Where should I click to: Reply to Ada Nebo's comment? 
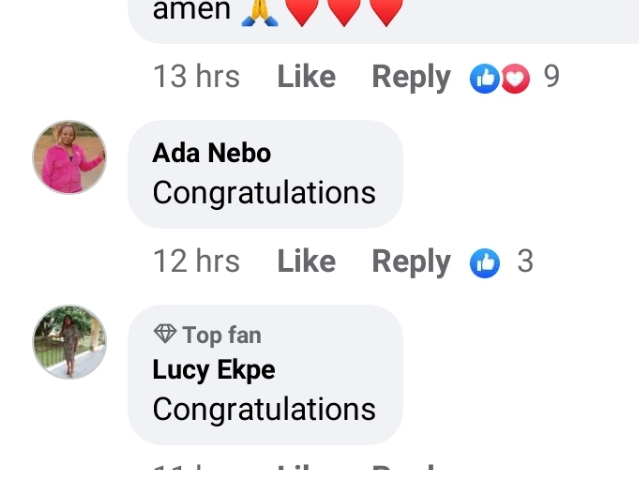point(411,261)
